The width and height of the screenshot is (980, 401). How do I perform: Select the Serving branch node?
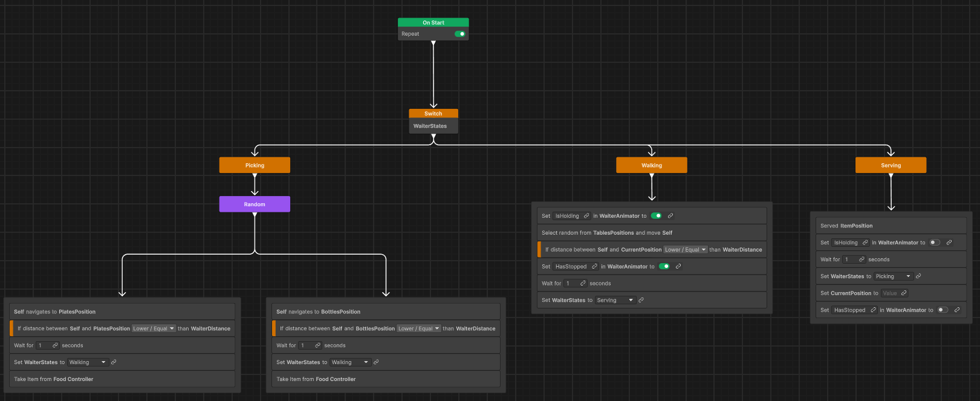[x=891, y=165]
